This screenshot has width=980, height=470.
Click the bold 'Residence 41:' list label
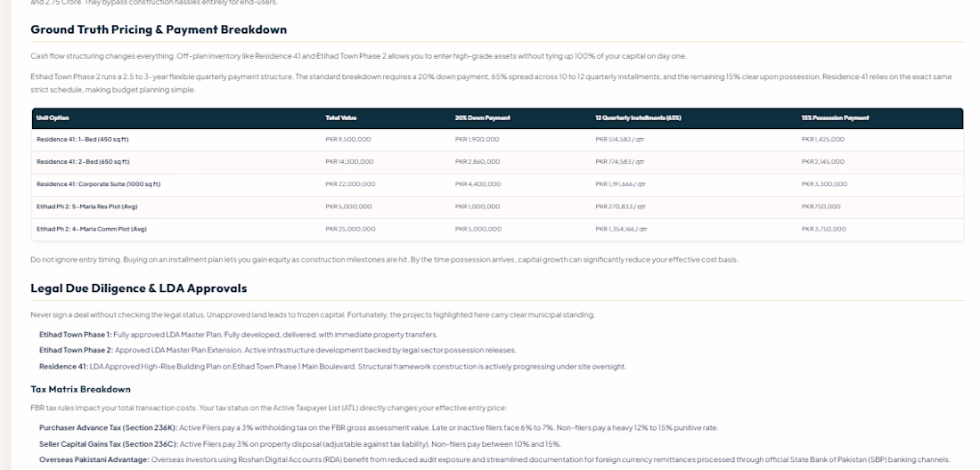[x=64, y=367]
